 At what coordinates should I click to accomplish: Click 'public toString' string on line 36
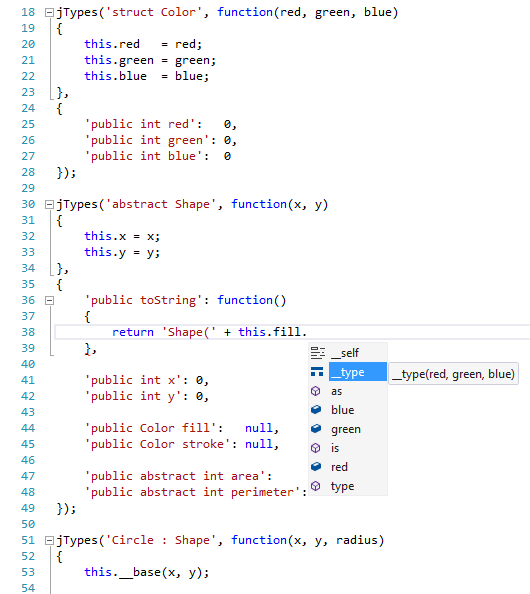pyautogui.click(x=143, y=300)
